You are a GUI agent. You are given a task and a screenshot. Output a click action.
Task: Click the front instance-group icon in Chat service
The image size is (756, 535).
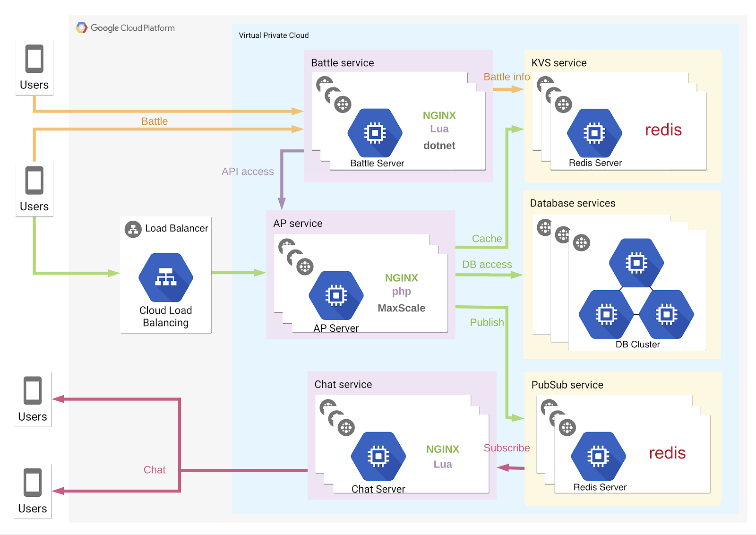click(x=346, y=428)
